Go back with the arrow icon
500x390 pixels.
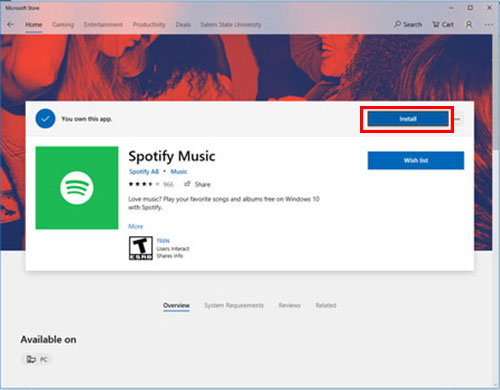pos(11,24)
